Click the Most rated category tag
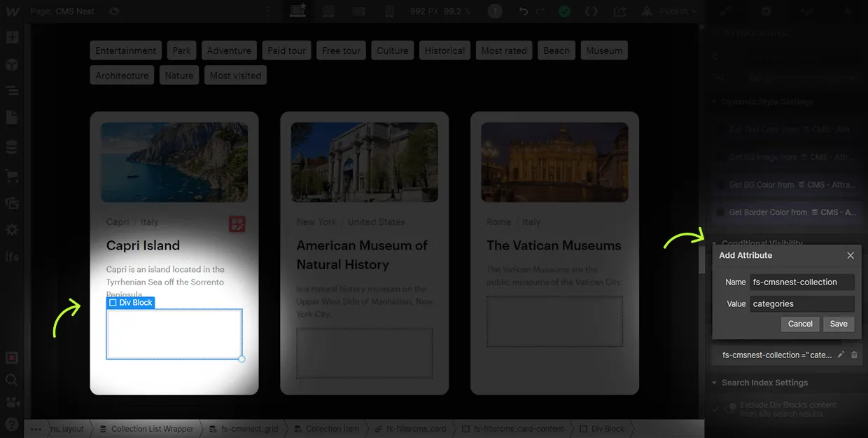The width and height of the screenshot is (868, 438). pos(504,50)
